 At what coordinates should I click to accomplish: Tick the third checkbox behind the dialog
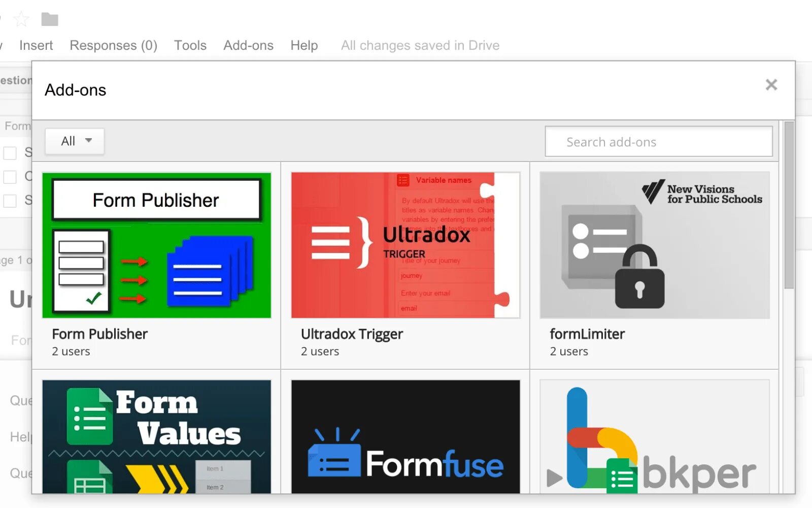10,201
